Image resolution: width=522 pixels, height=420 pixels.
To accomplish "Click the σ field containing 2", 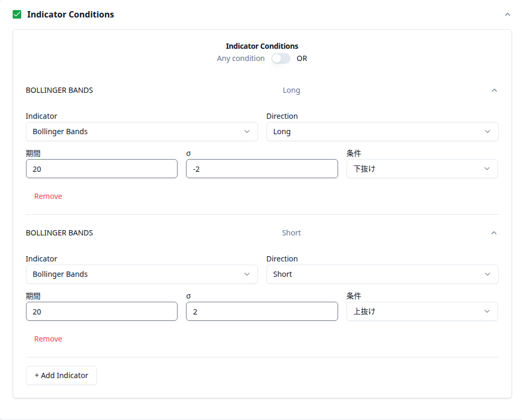I will (x=262, y=311).
